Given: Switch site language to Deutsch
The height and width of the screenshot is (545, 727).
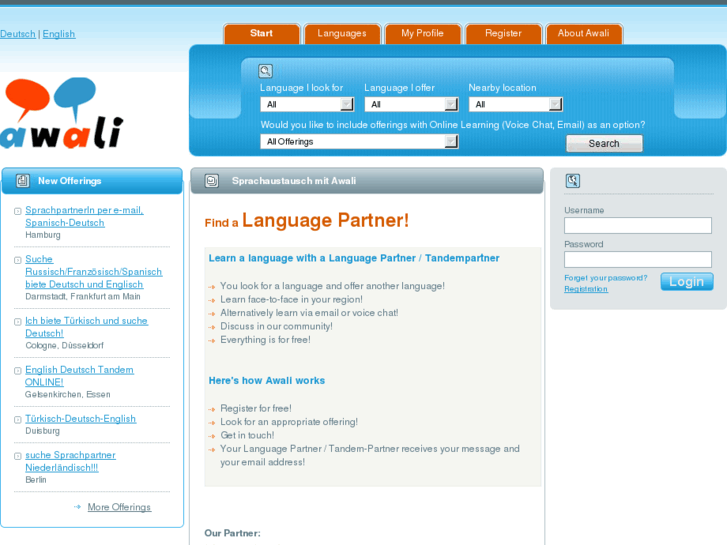Looking at the screenshot, I should 18,34.
